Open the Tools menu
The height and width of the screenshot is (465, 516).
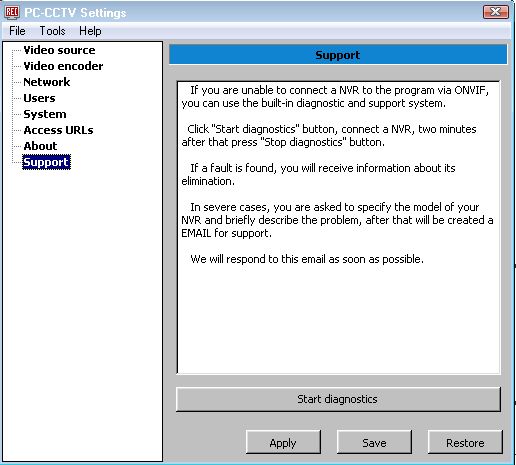52,31
